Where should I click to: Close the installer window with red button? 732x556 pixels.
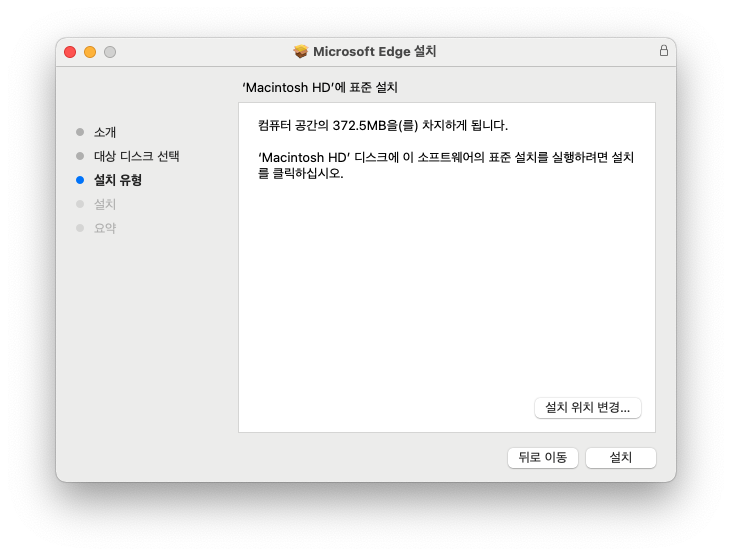(x=70, y=52)
